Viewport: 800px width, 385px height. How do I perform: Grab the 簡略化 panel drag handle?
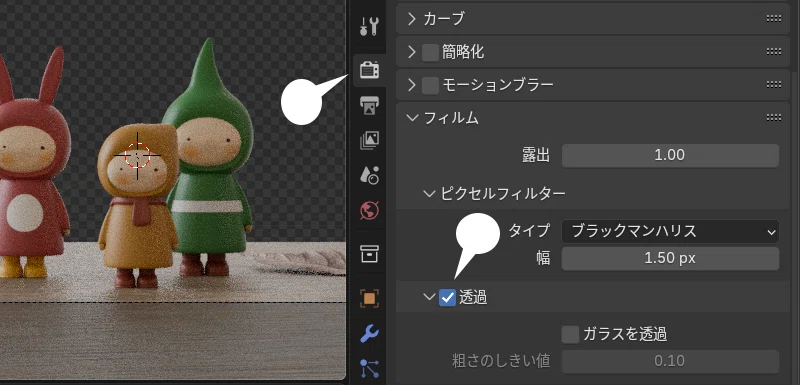pyautogui.click(x=773, y=52)
